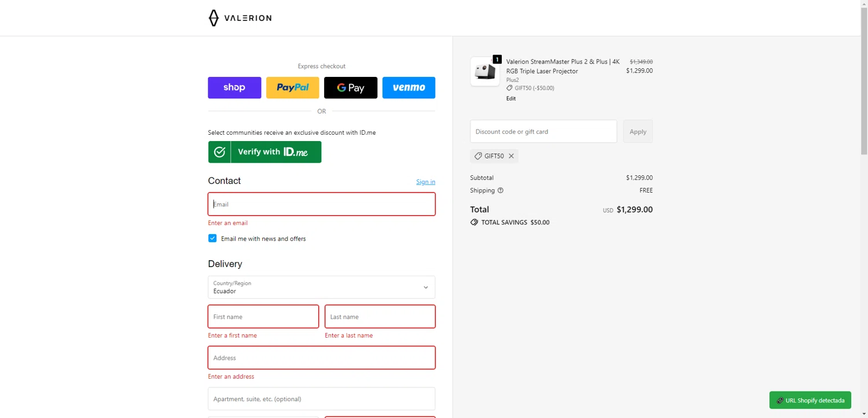The width and height of the screenshot is (868, 418).
Task: Edit the StreamMaster Plus cart item
Action: 511,98
